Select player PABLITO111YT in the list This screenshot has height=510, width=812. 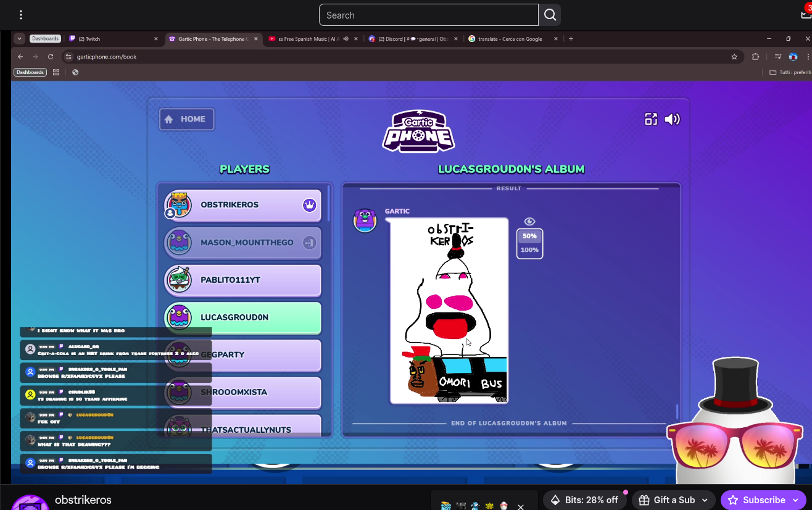click(243, 280)
